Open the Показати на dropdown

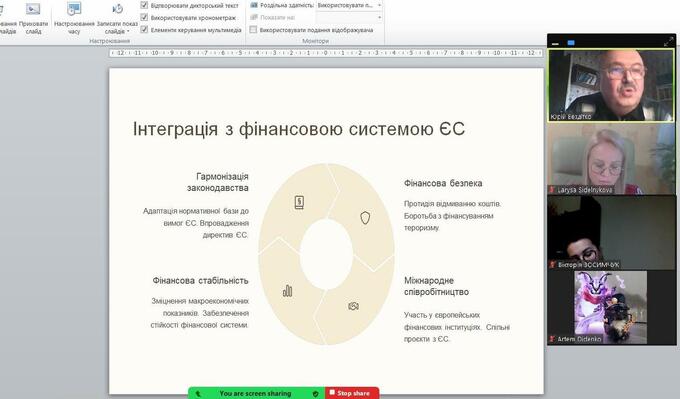349,17
